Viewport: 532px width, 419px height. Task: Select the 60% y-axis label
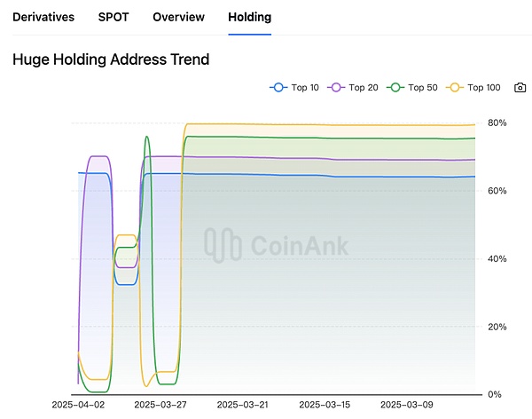497,191
